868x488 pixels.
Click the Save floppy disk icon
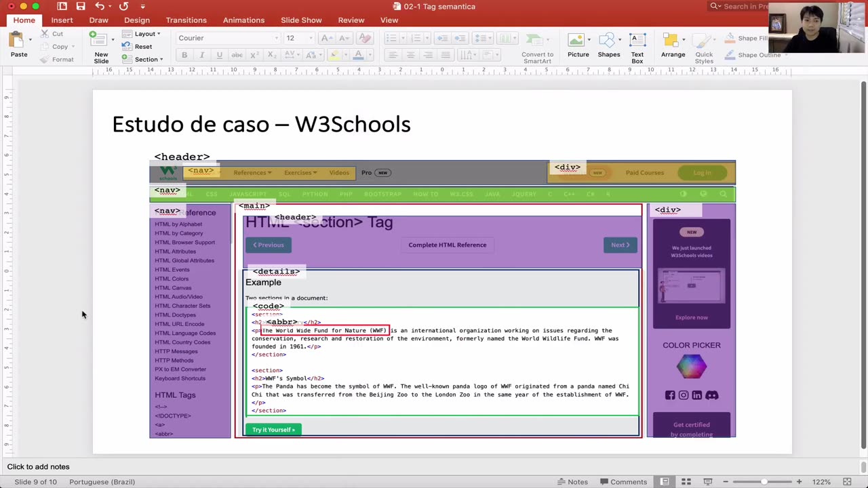click(81, 6)
